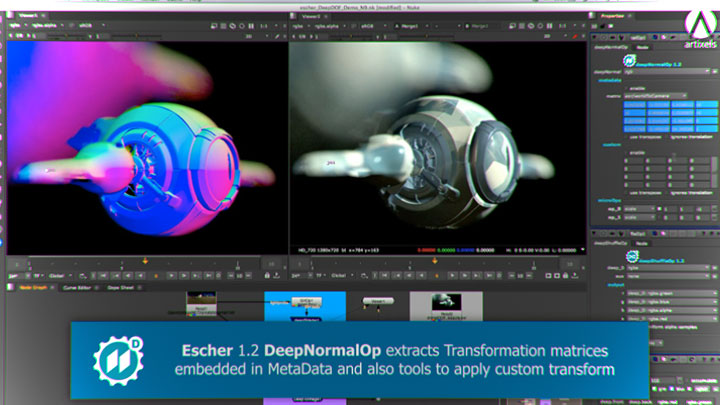Open the deep_0 rgba dropdown in DeepShuffleOp
This screenshot has width=720, height=405.
[x=669, y=268]
